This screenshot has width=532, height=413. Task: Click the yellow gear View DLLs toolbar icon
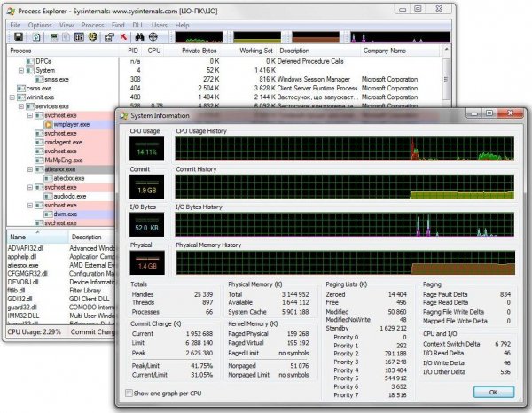(92, 36)
